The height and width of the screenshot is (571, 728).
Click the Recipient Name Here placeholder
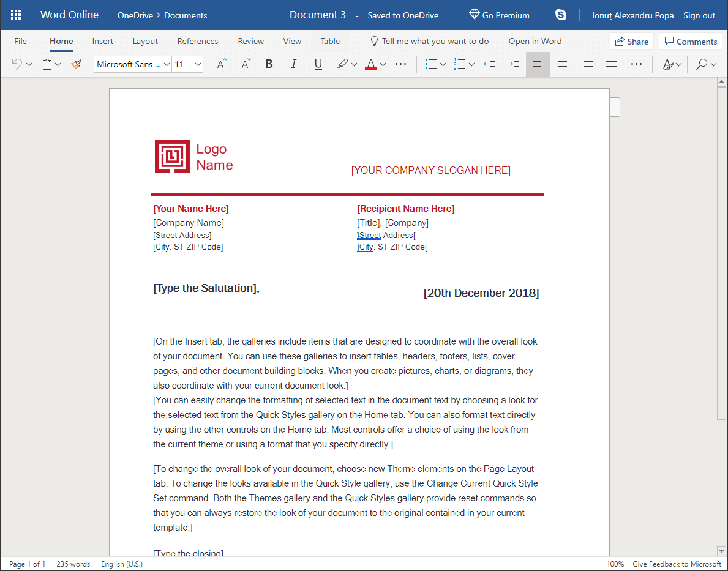[x=406, y=209]
